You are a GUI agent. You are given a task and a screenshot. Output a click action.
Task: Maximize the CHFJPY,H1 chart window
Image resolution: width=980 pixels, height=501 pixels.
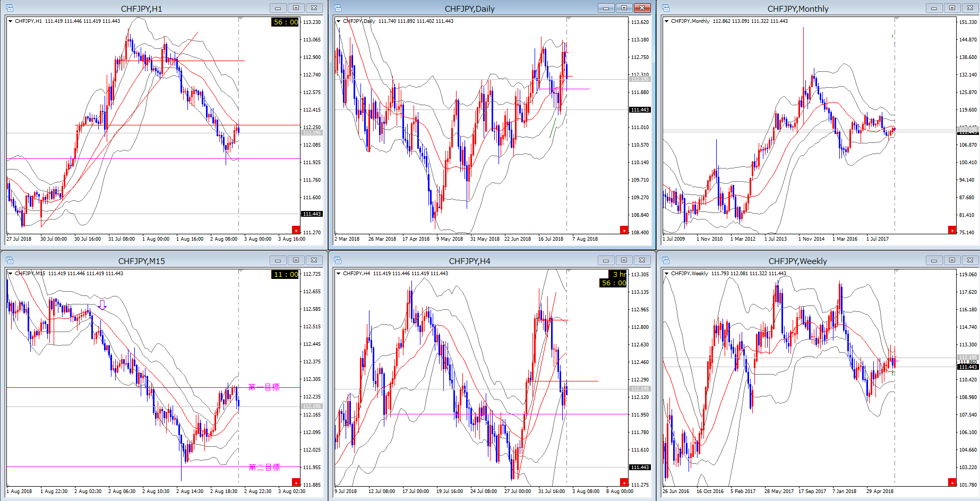(296, 8)
